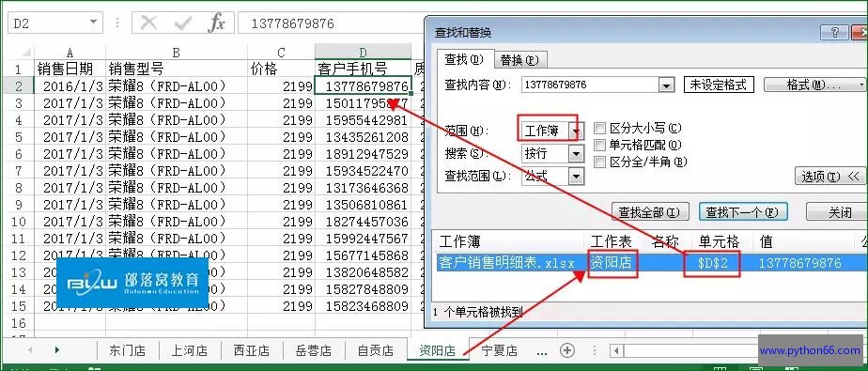Add a new sheet with plus icon
Viewport: 868px width, 371px height.
click(x=567, y=350)
